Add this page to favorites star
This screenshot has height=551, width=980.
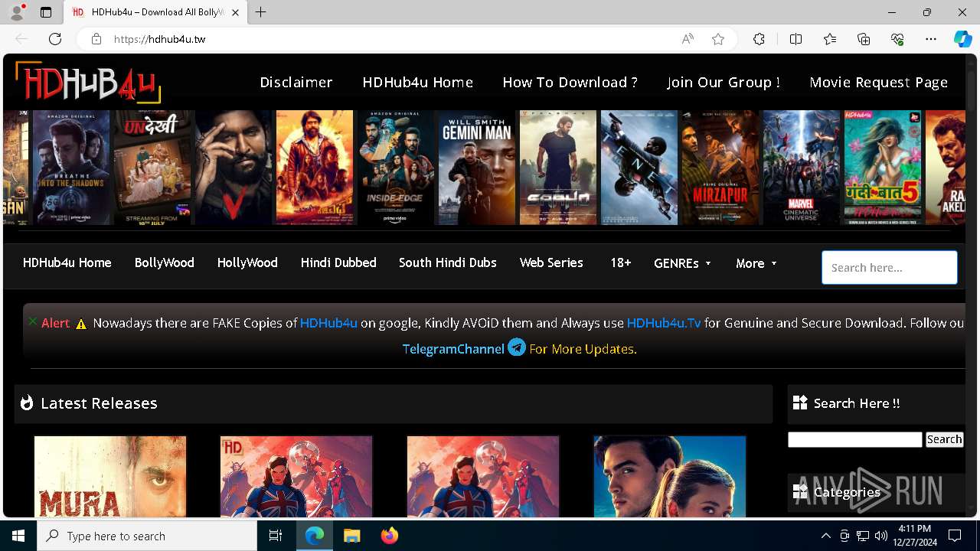[x=718, y=39]
